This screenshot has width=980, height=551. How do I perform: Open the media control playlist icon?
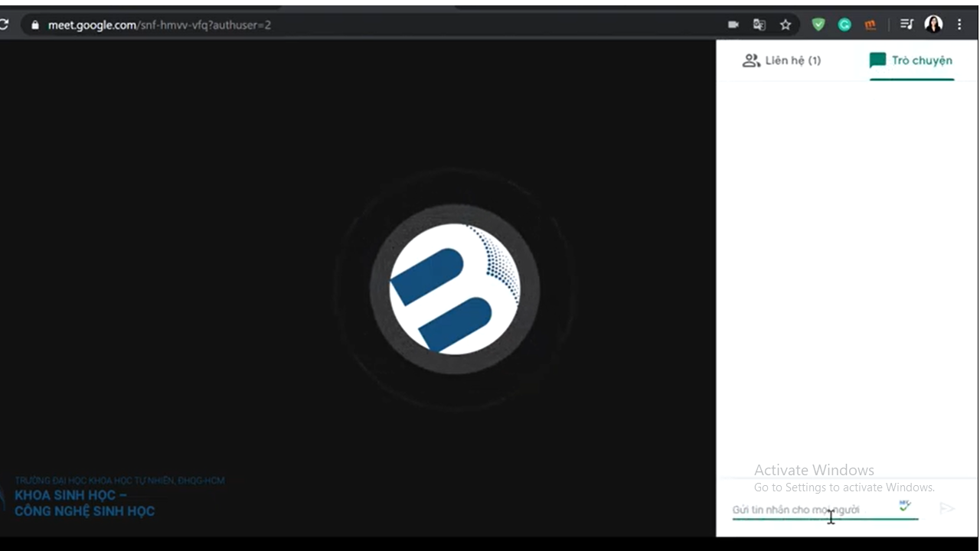pyautogui.click(x=906, y=24)
